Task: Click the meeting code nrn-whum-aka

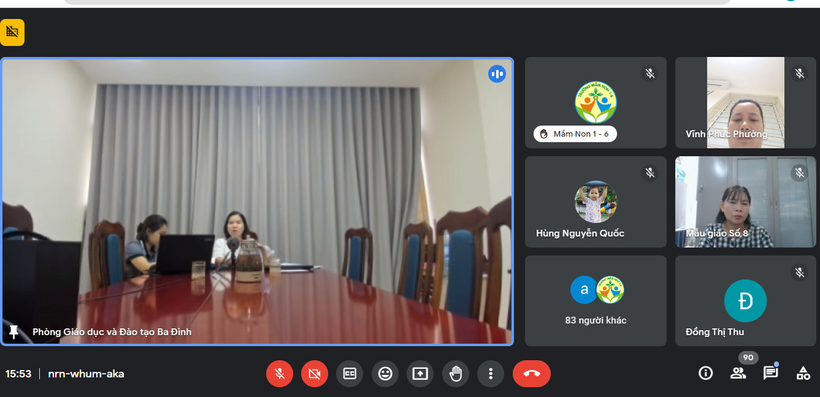Action: [x=86, y=374]
